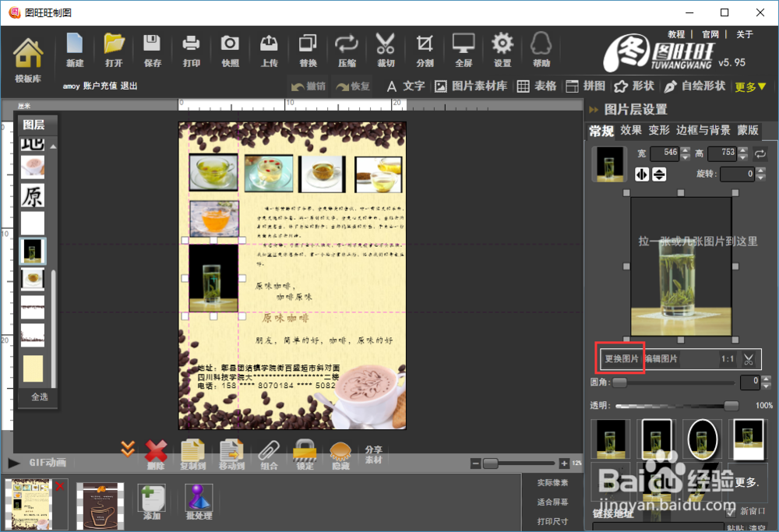Choose the oval mask style thumbnail
This screenshot has height=532, width=779.
point(702,439)
